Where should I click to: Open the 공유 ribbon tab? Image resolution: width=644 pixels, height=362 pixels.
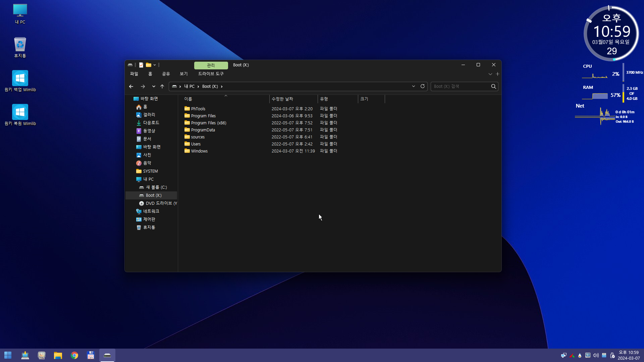(166, 74)
